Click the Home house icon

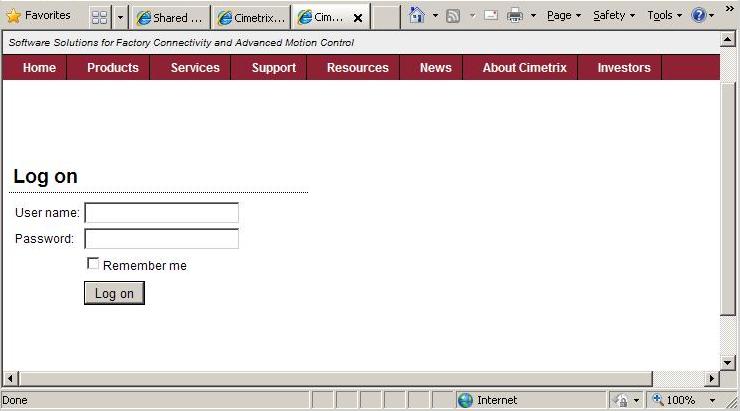click(417, 16)
